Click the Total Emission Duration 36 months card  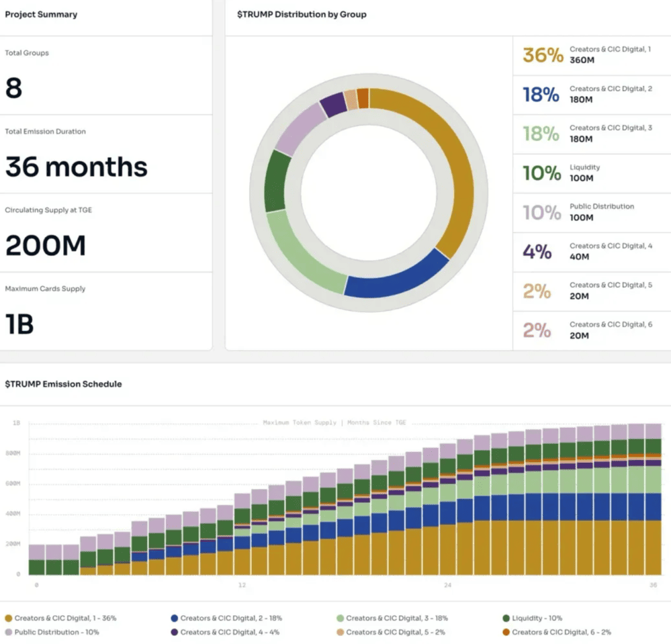pyautogui.click(x=105, y=154)
